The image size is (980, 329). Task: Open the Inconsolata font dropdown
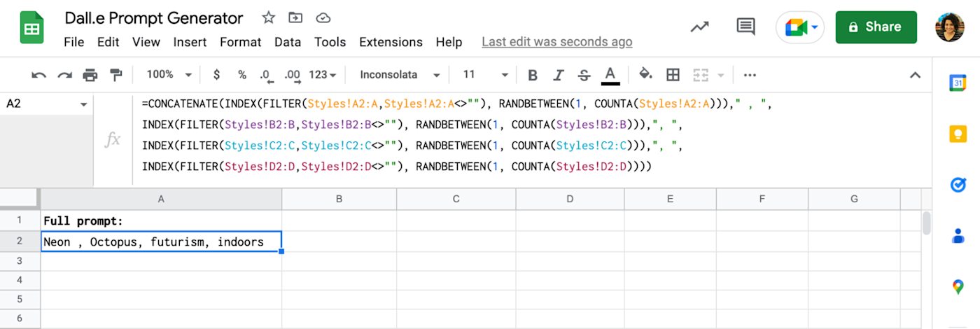(x=400, y=75)
